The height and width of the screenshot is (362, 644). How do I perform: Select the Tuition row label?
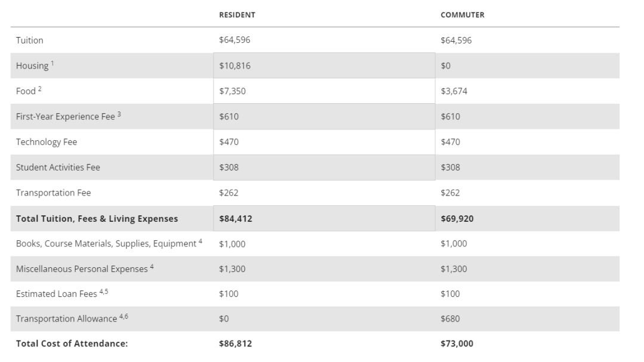(x=30, y=41)
